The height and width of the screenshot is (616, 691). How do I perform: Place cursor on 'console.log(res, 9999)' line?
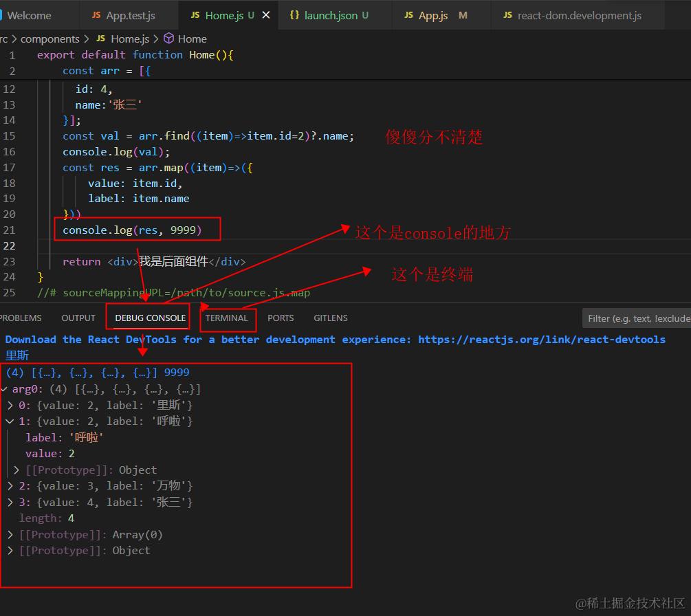(132, 230)
